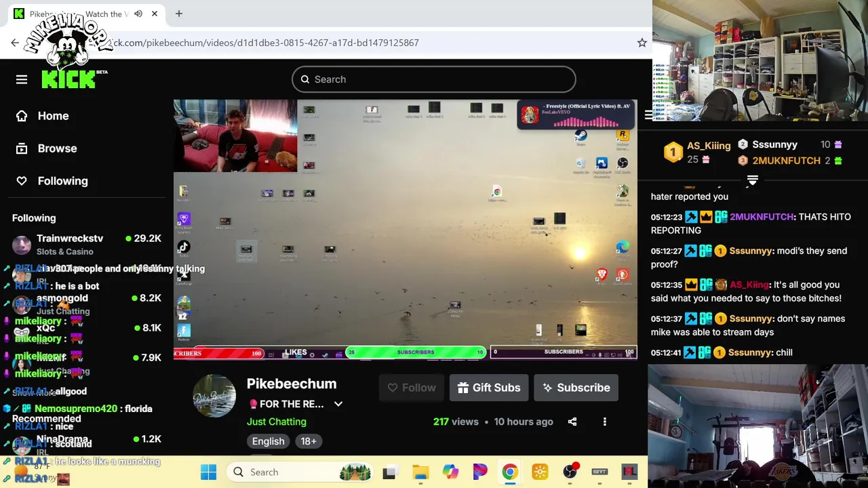Image resolution: width=868 pixels, height=488 pixels.
Task: Open the SRT app on taskbar
Action: 599,472
